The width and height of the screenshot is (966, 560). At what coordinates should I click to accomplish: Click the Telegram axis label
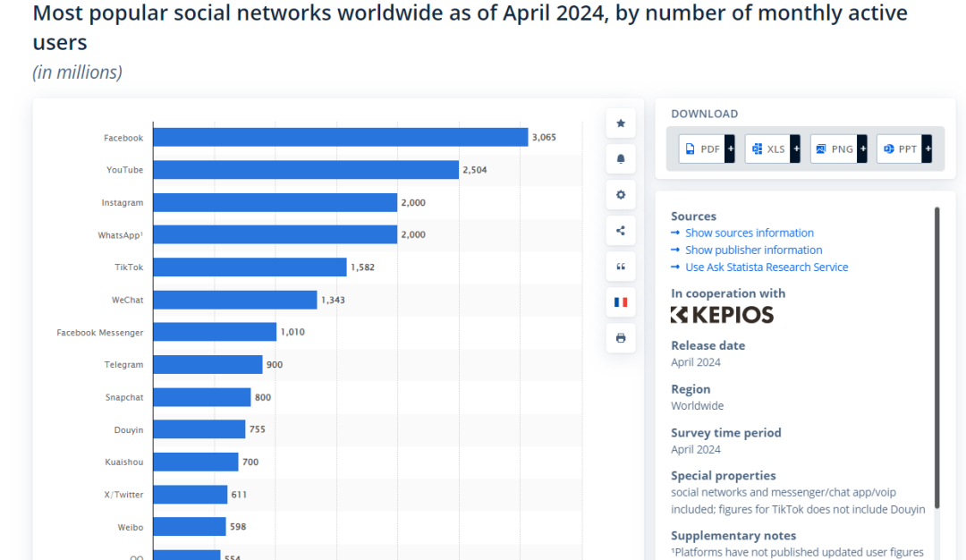point(123,365)
